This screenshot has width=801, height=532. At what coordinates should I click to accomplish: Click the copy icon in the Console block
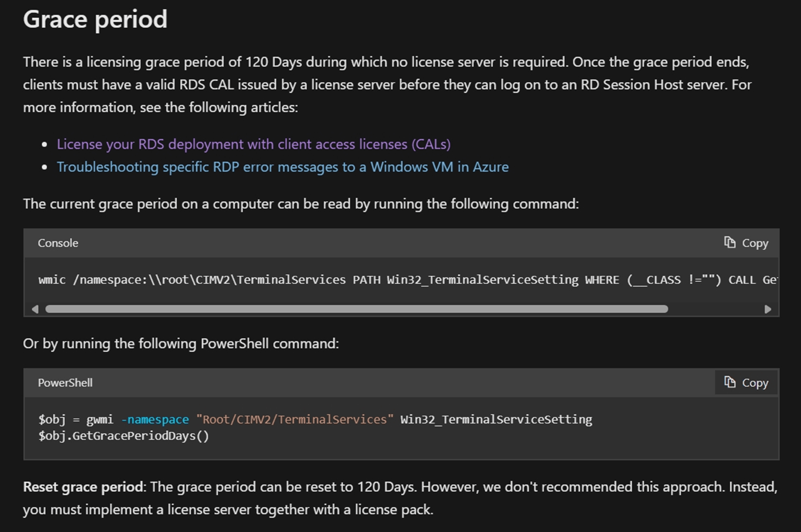pyautogui.click(x=730, y=242)
